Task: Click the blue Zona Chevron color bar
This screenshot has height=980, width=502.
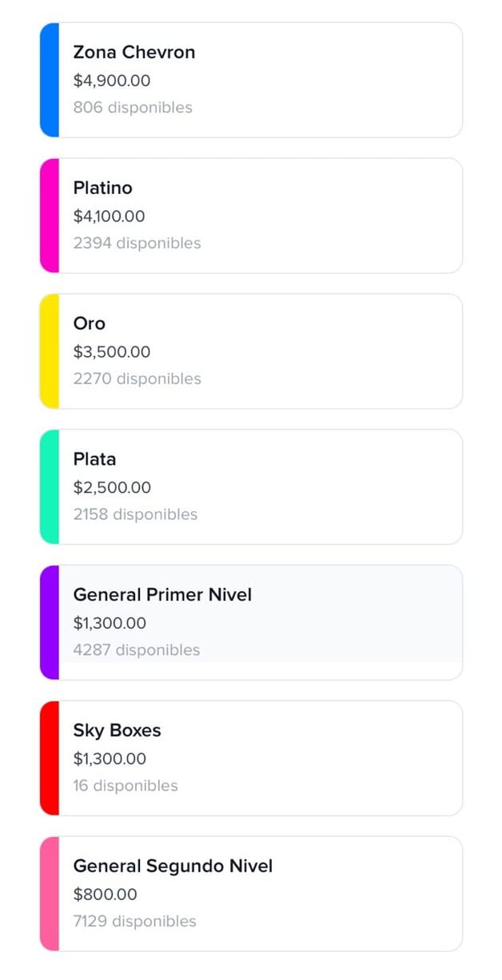Action: (x=50, y=80)
